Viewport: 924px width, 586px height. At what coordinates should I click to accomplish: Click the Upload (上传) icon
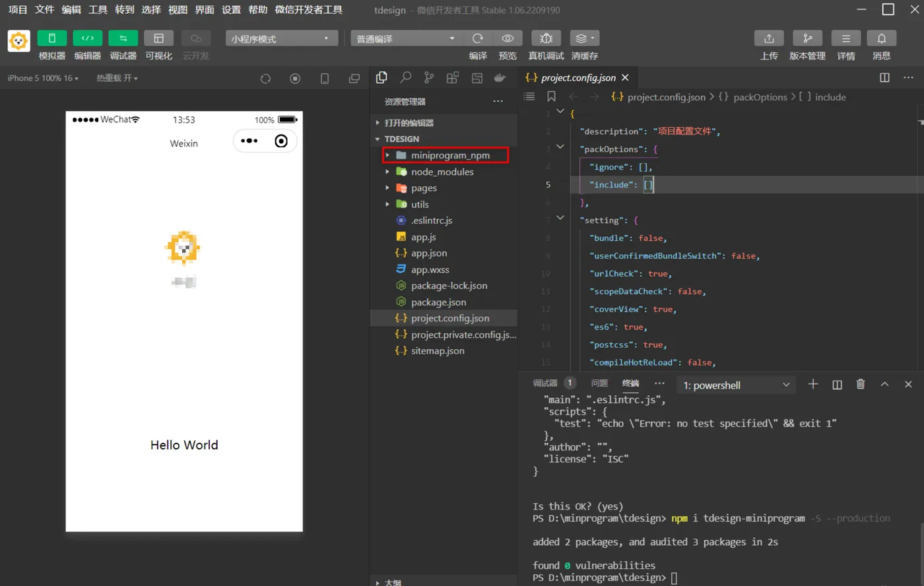point(769,39)
